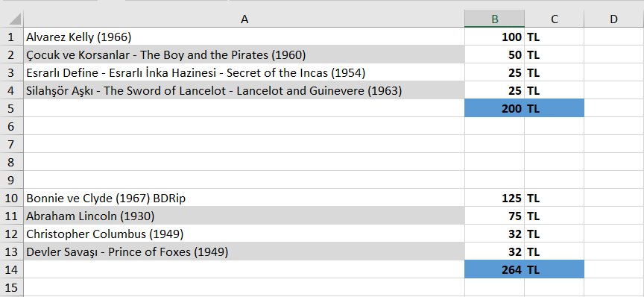Image resolution: width=644 pixels, height=297 pixels.
Task: Select column D header
Action: pos(613,19)
